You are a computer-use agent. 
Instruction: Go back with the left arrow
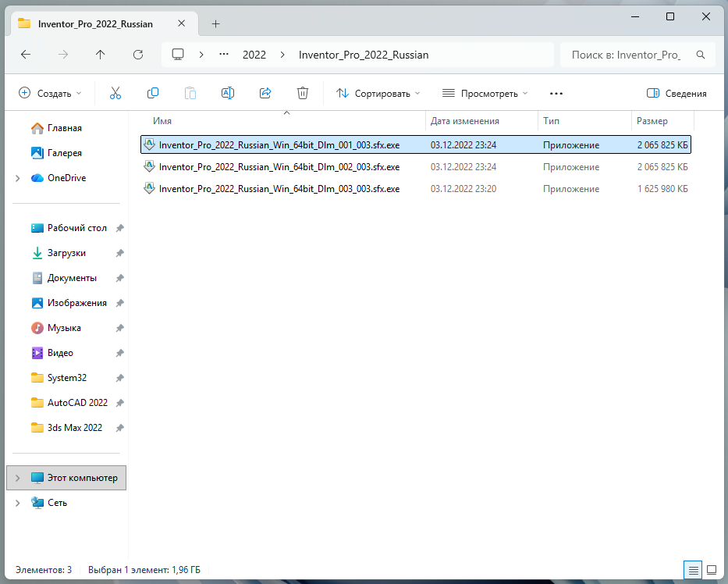pos(26,55)
